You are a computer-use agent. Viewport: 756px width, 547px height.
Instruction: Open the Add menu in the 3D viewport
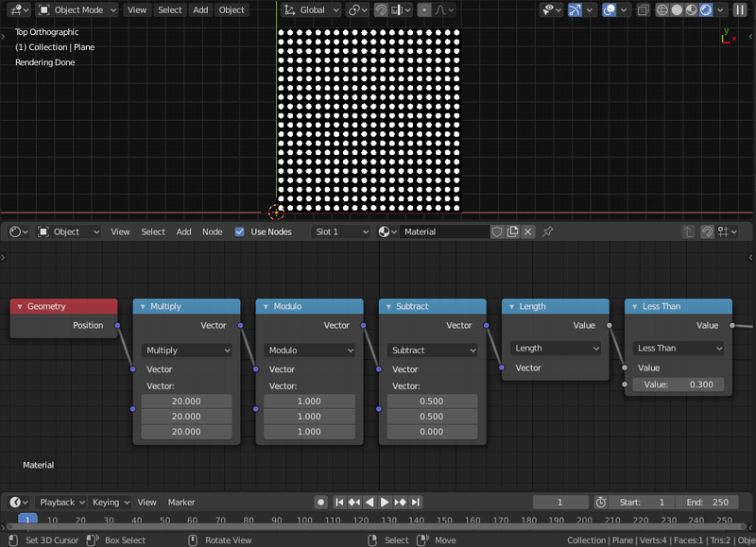click(x=199, y=10)
